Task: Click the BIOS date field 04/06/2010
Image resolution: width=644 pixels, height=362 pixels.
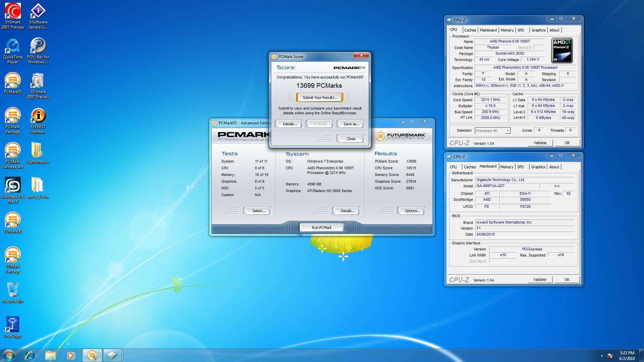Action: click(x=524, y=234)
